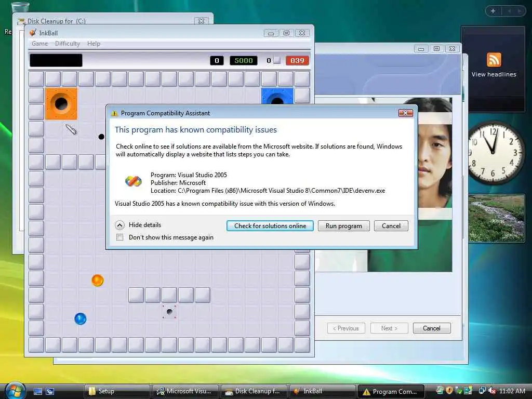Click the landscape slideshow gadget picture
Viewport: 532px width, 399px height.
pyautogui.click(x=496, y=218)
